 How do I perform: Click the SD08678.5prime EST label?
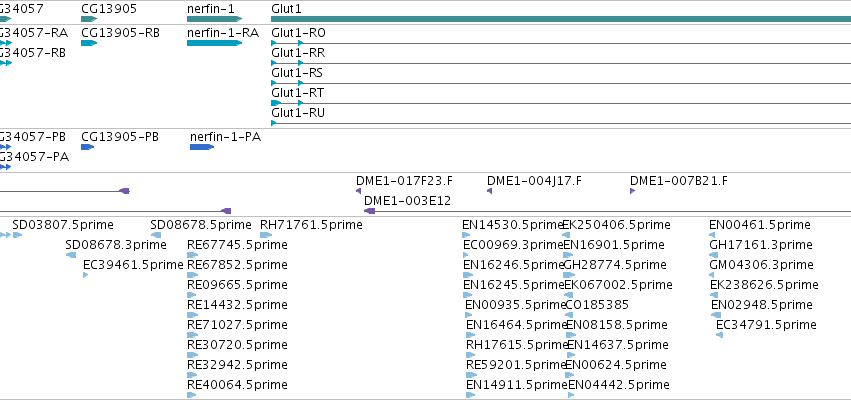[201, 225]
